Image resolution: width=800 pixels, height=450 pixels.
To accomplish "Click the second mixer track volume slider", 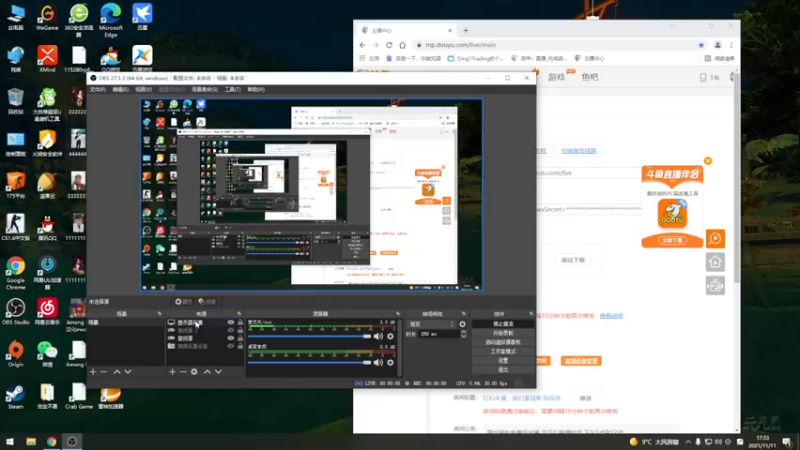I will click(x=309, y=362).
